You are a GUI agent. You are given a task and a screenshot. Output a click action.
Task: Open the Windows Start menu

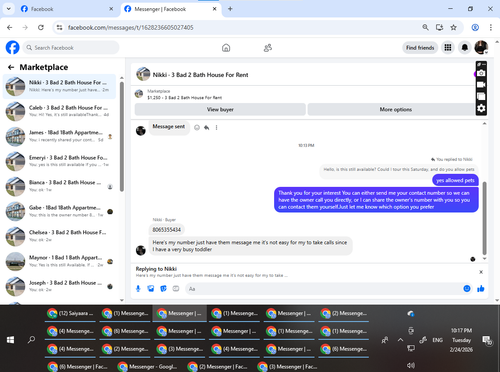[10, 340]
